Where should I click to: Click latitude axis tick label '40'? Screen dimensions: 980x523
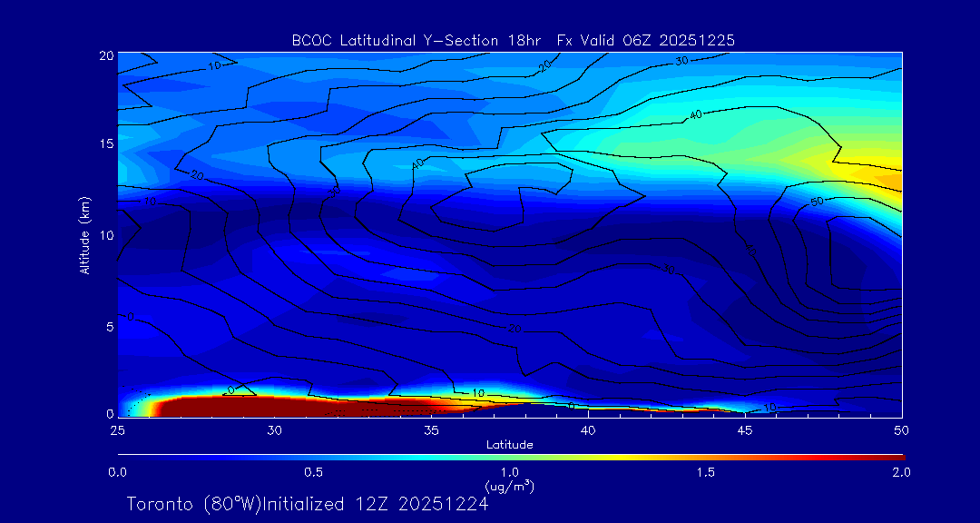[588, 429]
